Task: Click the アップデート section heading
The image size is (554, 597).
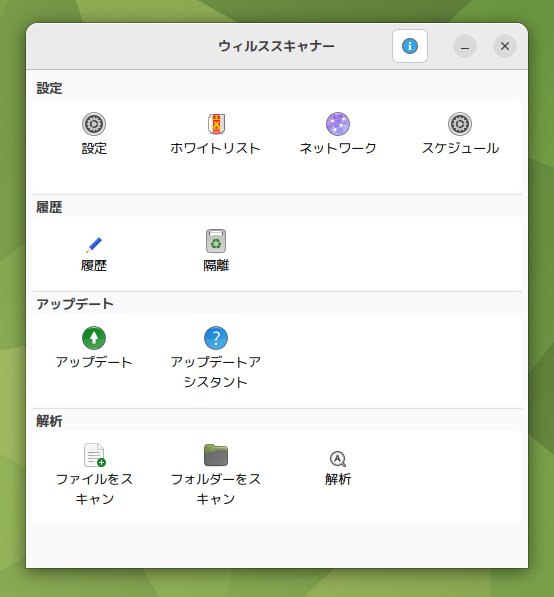Action: point(75,304)
